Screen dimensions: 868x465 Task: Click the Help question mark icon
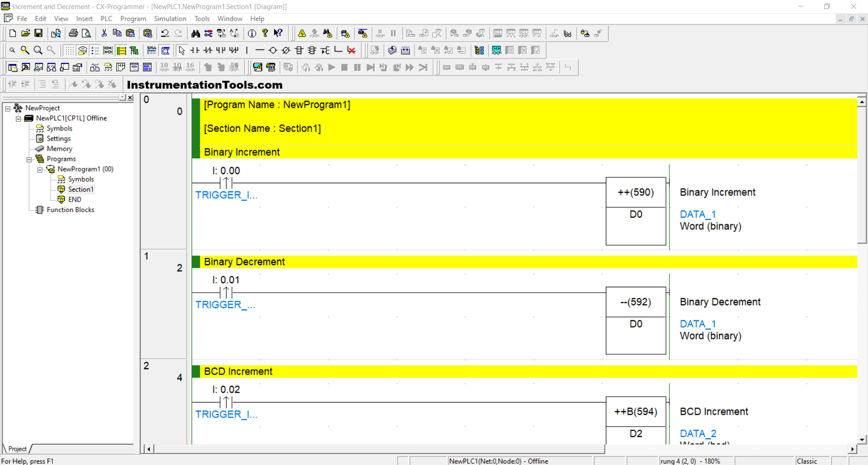click(265, 33)
